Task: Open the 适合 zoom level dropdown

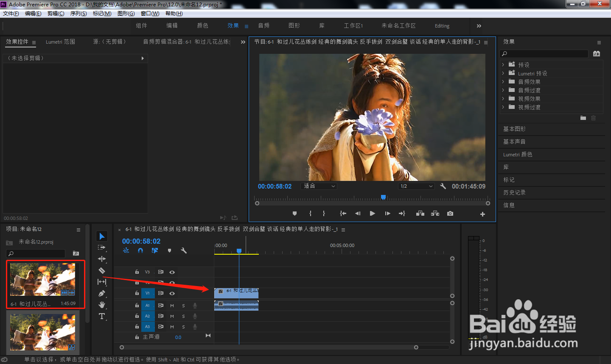Action: [319, 186]
